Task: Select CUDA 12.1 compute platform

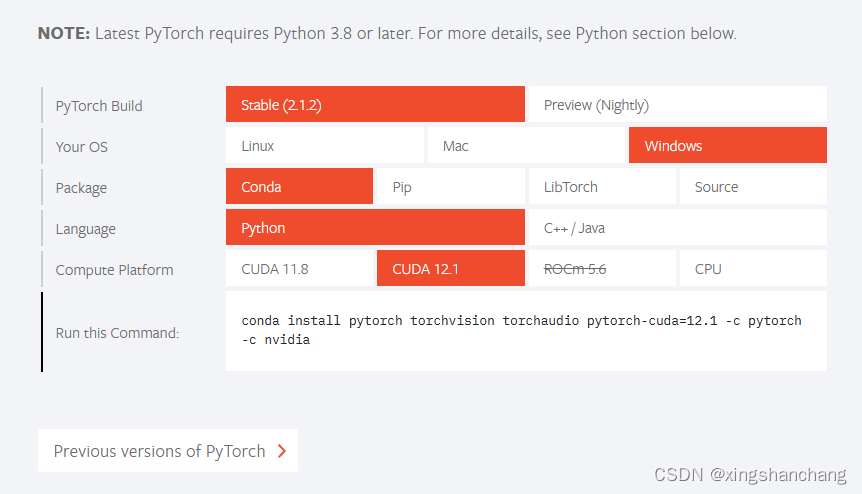Action: tap(450, 269)
